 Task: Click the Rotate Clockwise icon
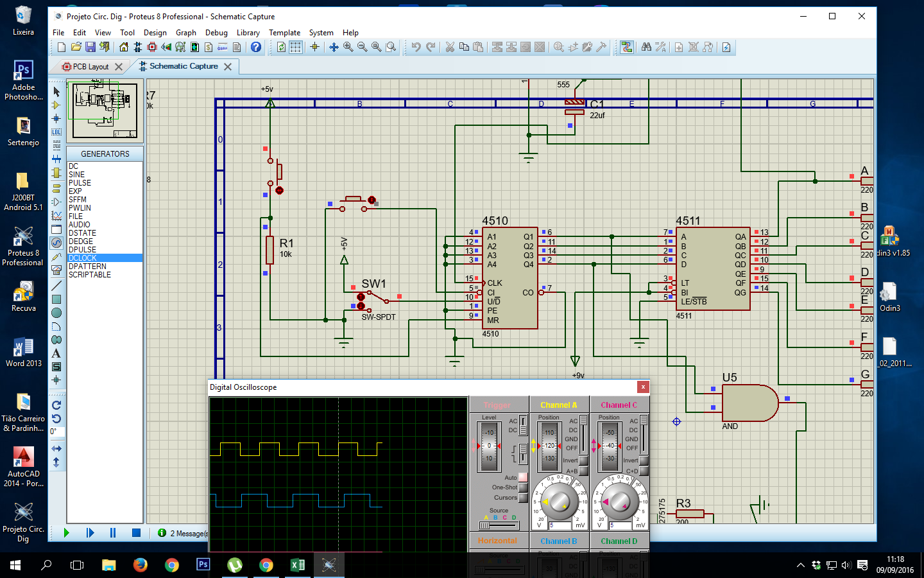[56, 405]
